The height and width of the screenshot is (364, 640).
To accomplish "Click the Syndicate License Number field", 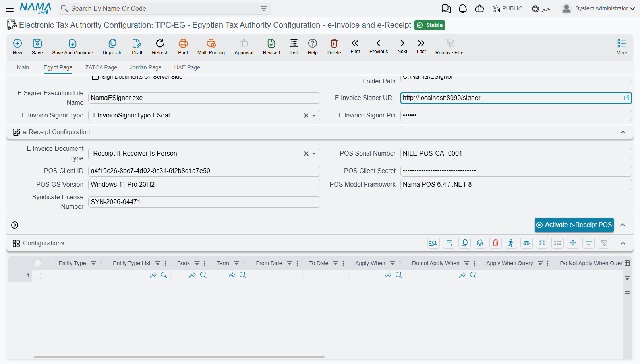I will tap(204, 202).
